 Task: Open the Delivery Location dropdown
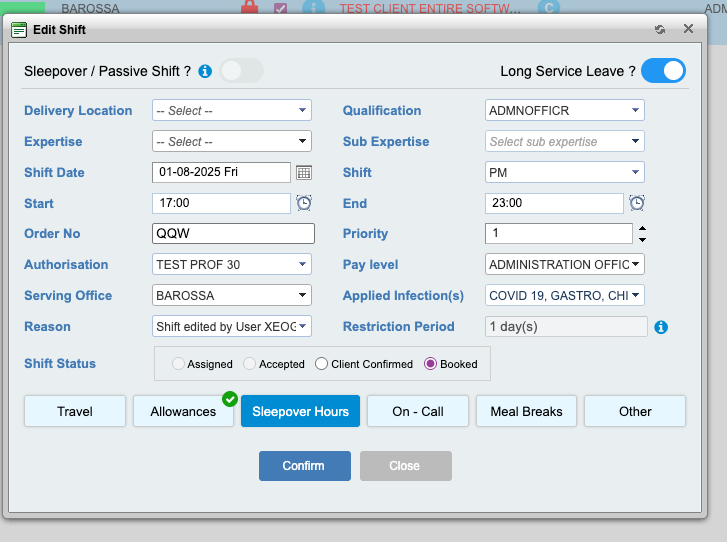[231, 111]
